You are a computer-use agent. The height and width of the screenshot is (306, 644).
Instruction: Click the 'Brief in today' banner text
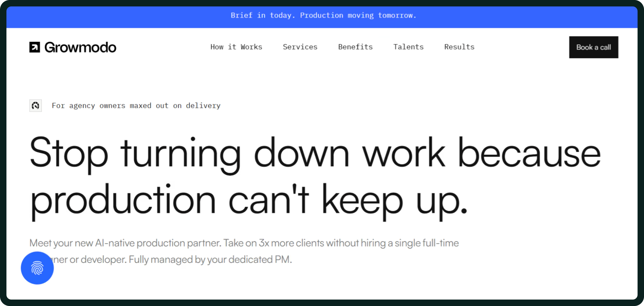(323, 16)
